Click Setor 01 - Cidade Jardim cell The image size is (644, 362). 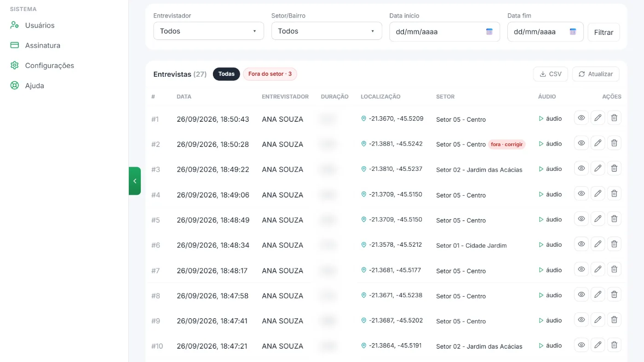[x=471, y=246]
